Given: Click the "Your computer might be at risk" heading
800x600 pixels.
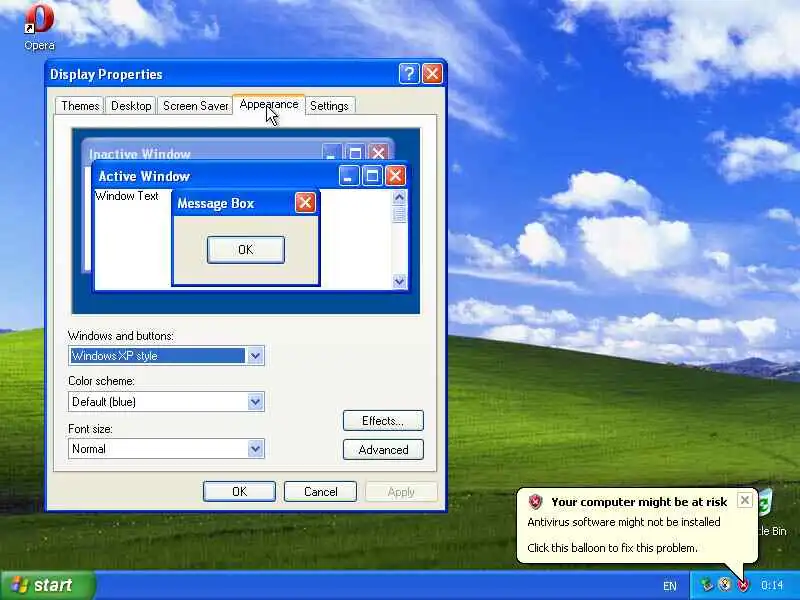Looking at the screenshot, I should [639, 502].
